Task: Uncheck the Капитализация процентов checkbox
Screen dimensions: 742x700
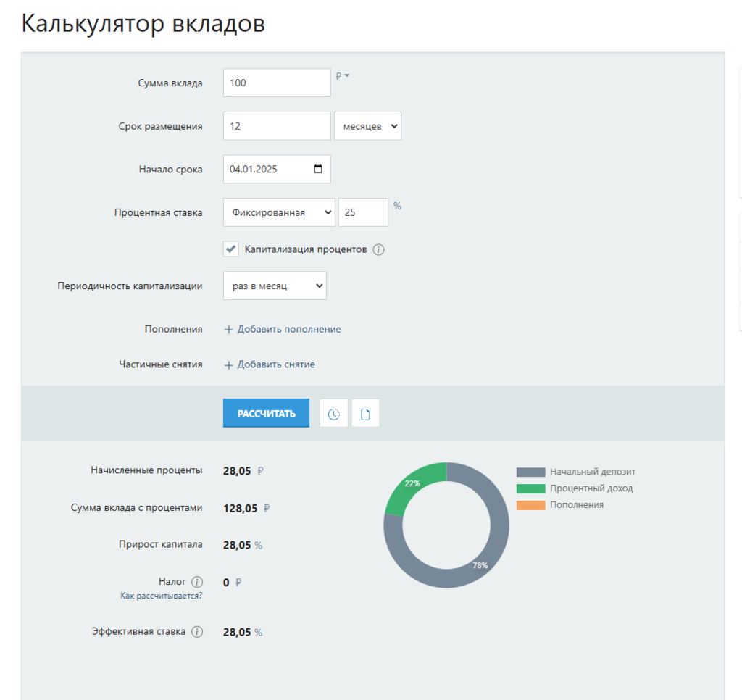Action: 230,249
